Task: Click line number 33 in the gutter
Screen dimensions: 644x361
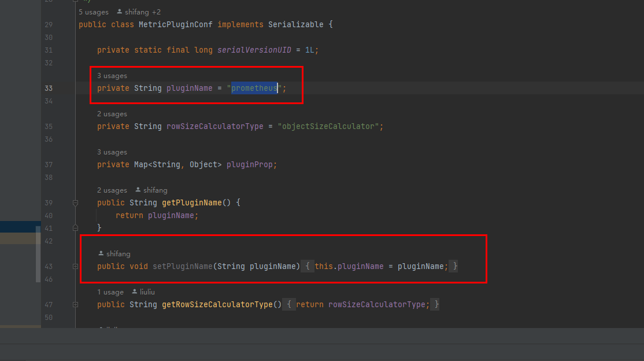Action: click(x=49, y=89)
